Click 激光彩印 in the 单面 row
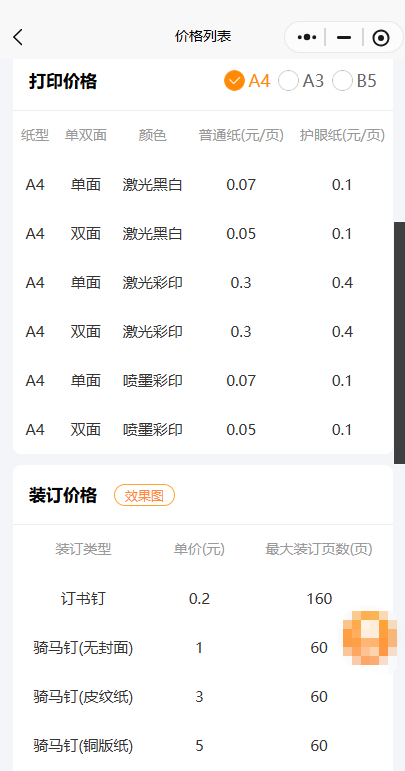 click(152, 283)
